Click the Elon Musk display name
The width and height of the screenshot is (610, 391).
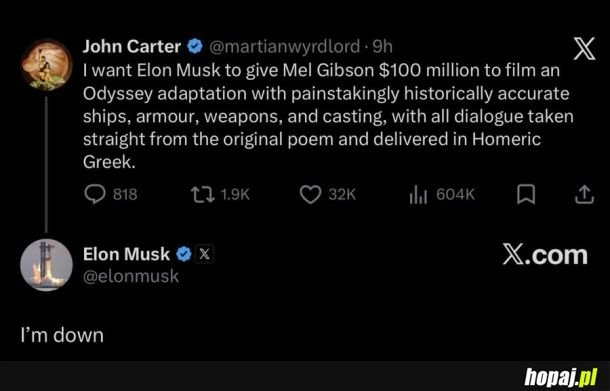click(126, 254)
